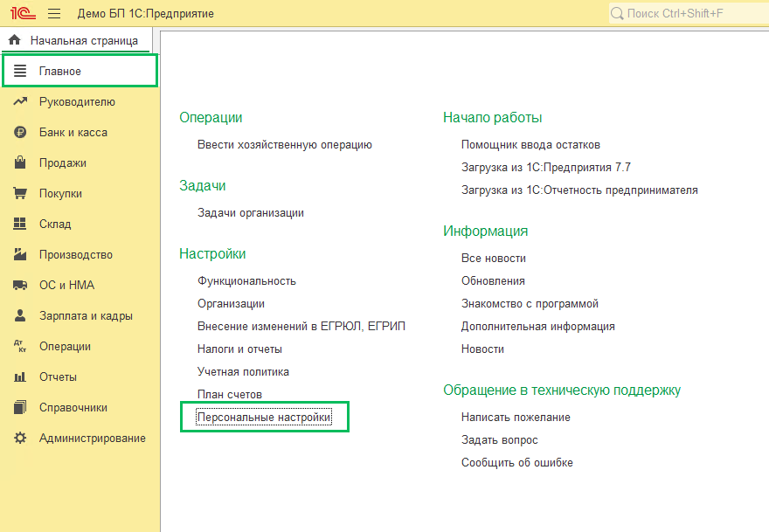The width and height of the screenshot is (769, 532).
Task: Click the Информация heading
Action: point(486,231)
